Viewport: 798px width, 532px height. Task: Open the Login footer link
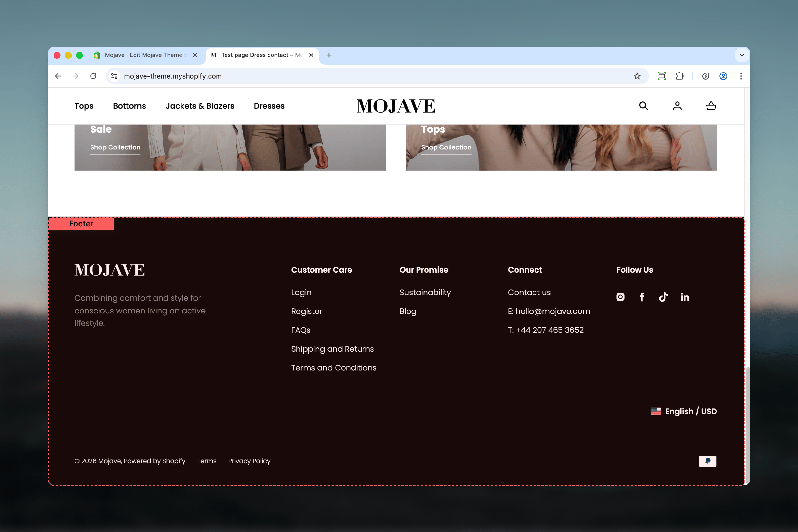point(301,293)
